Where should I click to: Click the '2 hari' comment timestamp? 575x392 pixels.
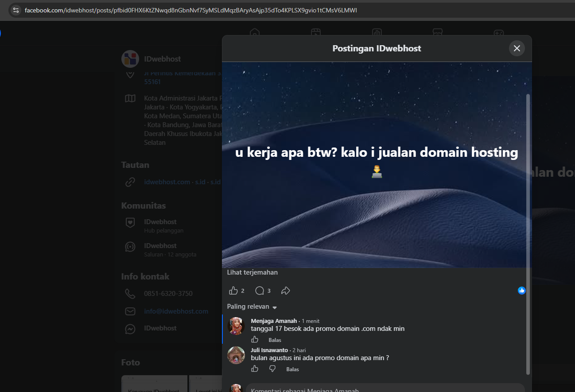point(299,350)
